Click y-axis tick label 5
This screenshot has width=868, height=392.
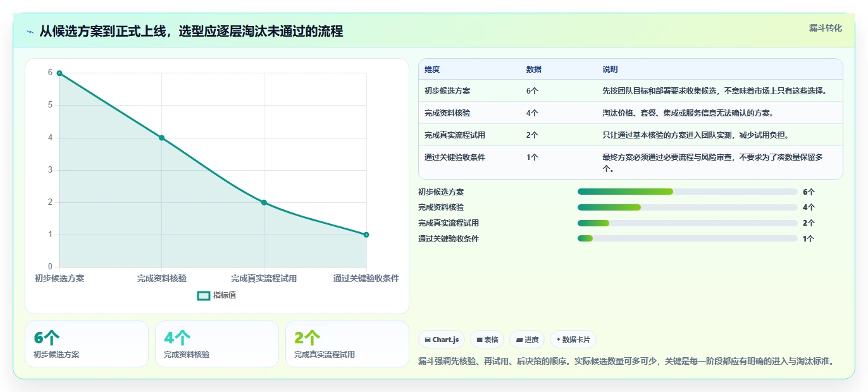pyautogui.click(x=50, y=105)
